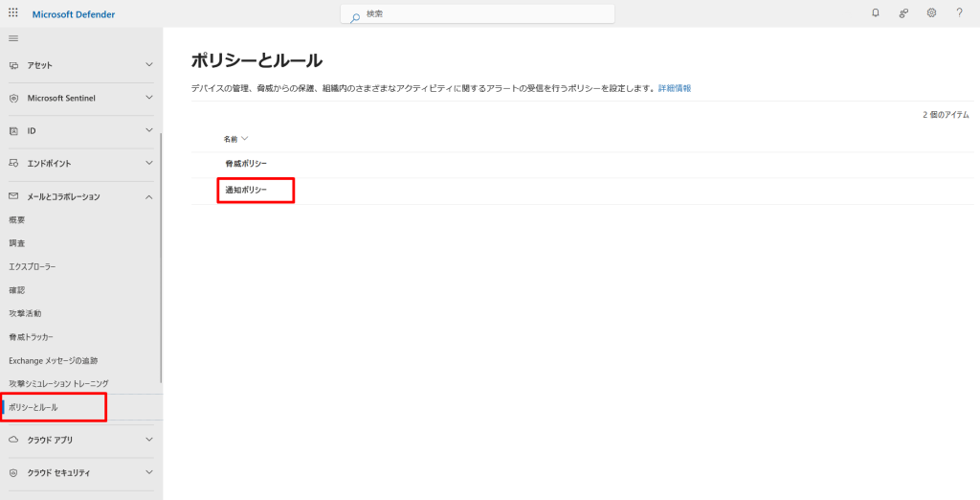Collapse the navigation hamburger menu
This screenshot has width=980, height=500.
13,38
